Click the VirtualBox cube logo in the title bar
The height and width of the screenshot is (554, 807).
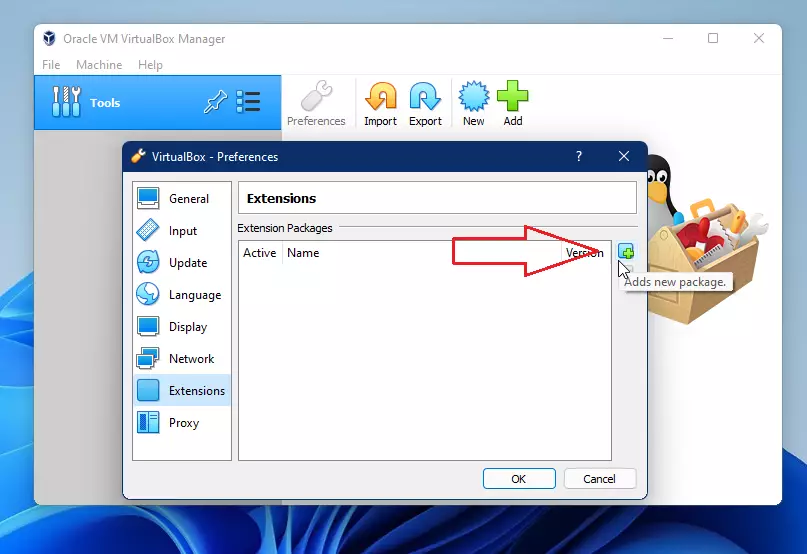[49, 38]
